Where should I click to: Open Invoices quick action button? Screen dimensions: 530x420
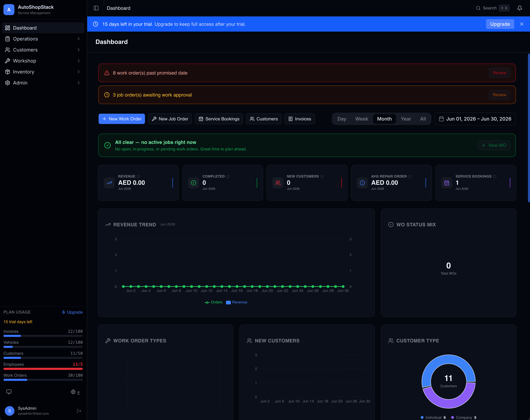(299, 119)
